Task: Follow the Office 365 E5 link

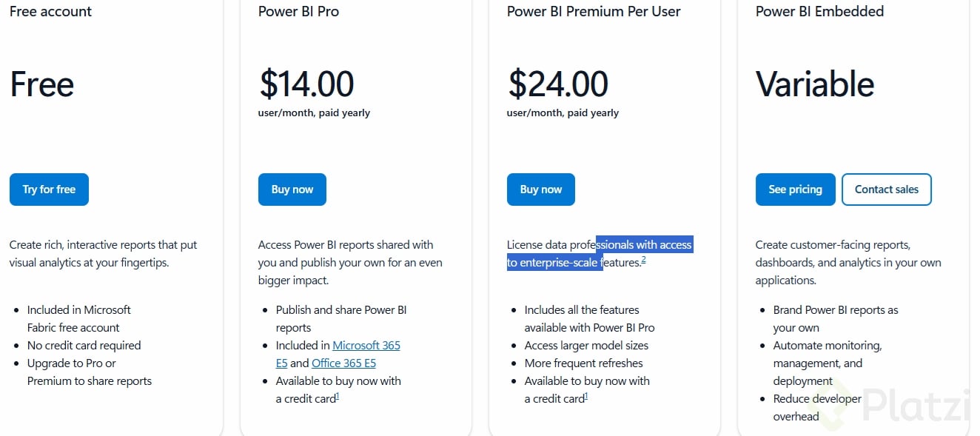Action: [343, 363]
